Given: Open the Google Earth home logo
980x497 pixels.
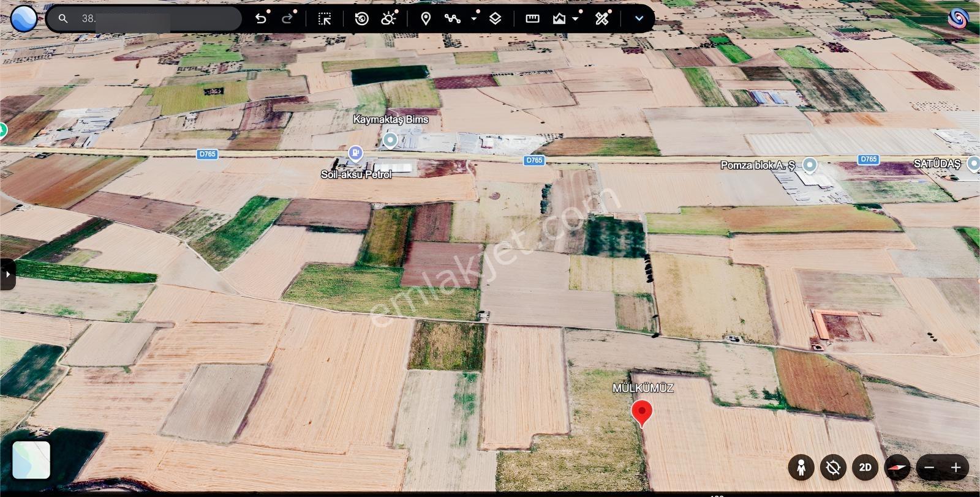Looking at the screenshot, I should (23, 18).
